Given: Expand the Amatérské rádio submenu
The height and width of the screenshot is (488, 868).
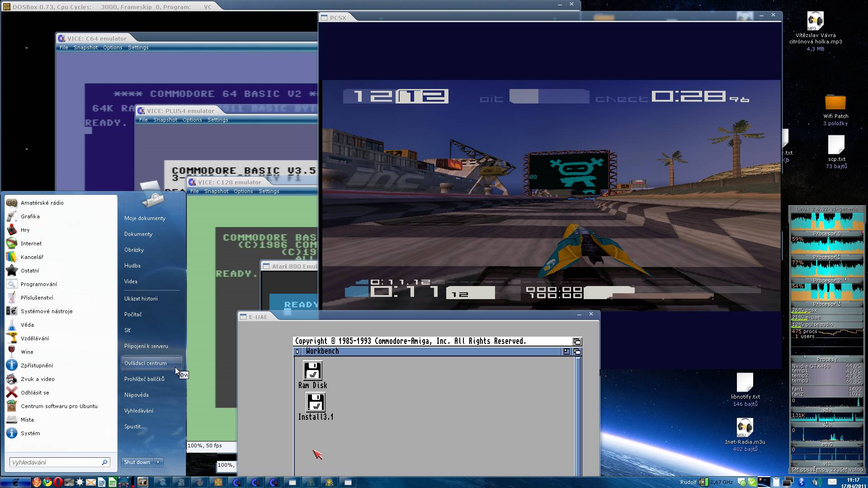Looking at the screenshot, I should point(61,203).
